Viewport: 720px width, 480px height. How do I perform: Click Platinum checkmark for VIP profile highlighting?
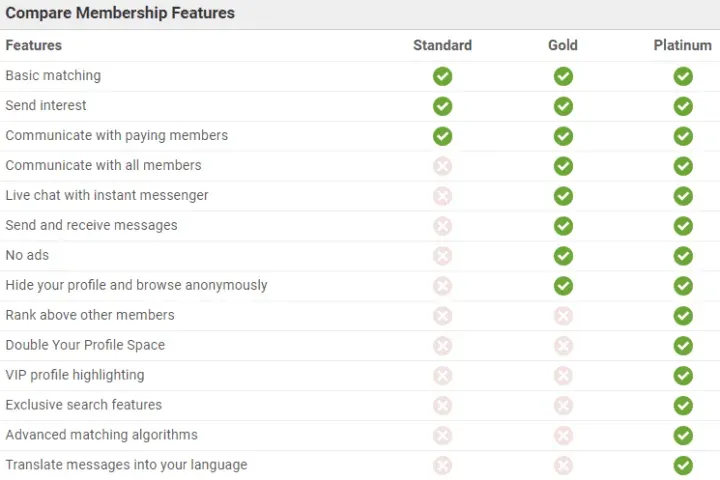tap(683, 376)
